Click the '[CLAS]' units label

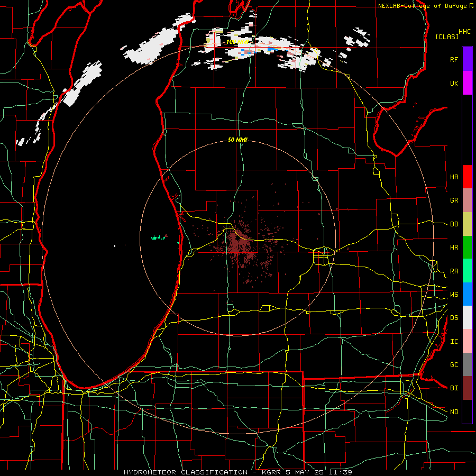point(447,36)
